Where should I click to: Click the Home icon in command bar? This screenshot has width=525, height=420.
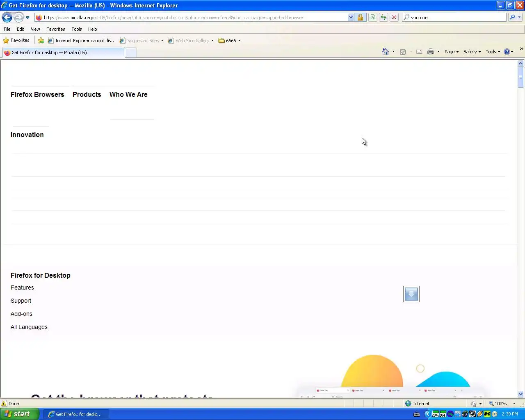[385, 52]
